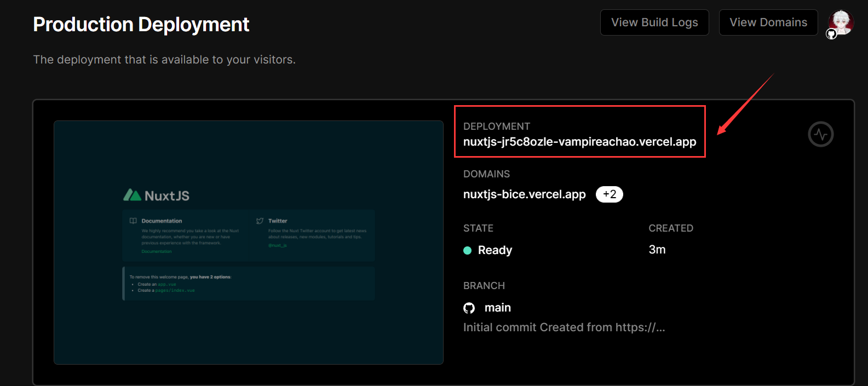
Task: Select the Ready state text
Action: click(x=495, y=250)
